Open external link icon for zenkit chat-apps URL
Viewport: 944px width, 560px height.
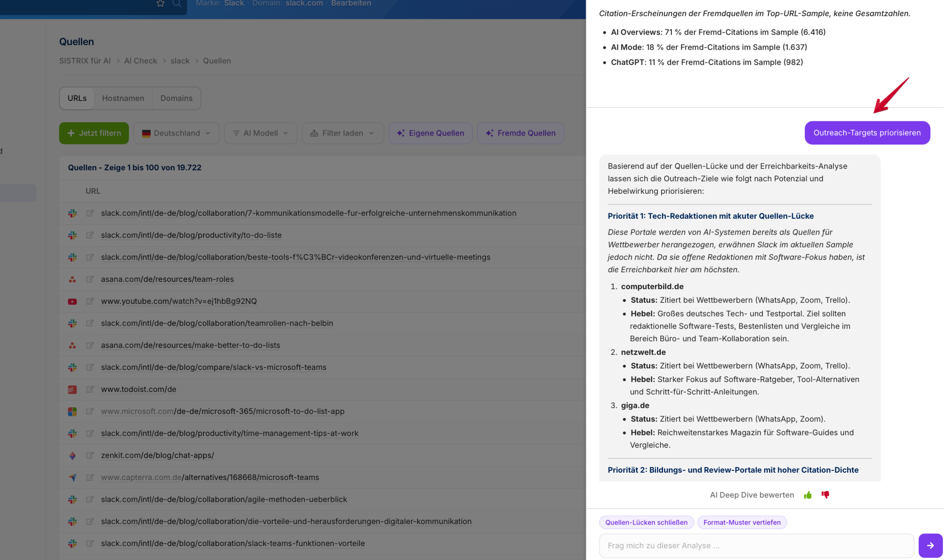(90, 455)
